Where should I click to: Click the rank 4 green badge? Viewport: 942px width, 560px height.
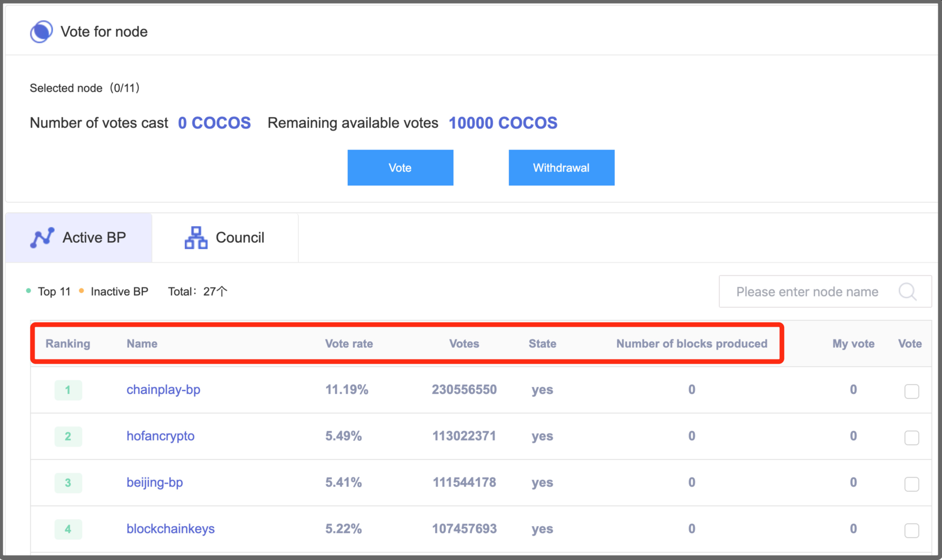tap(68, 529)
